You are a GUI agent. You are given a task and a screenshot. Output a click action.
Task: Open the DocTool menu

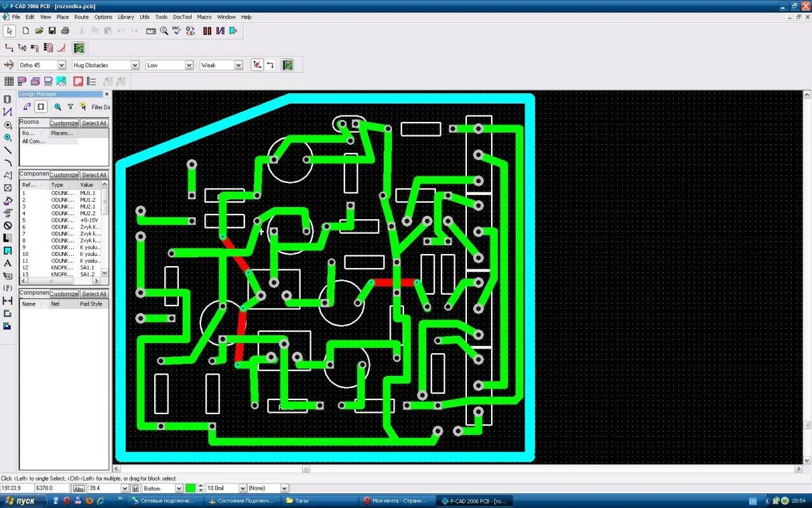(182, 17)
